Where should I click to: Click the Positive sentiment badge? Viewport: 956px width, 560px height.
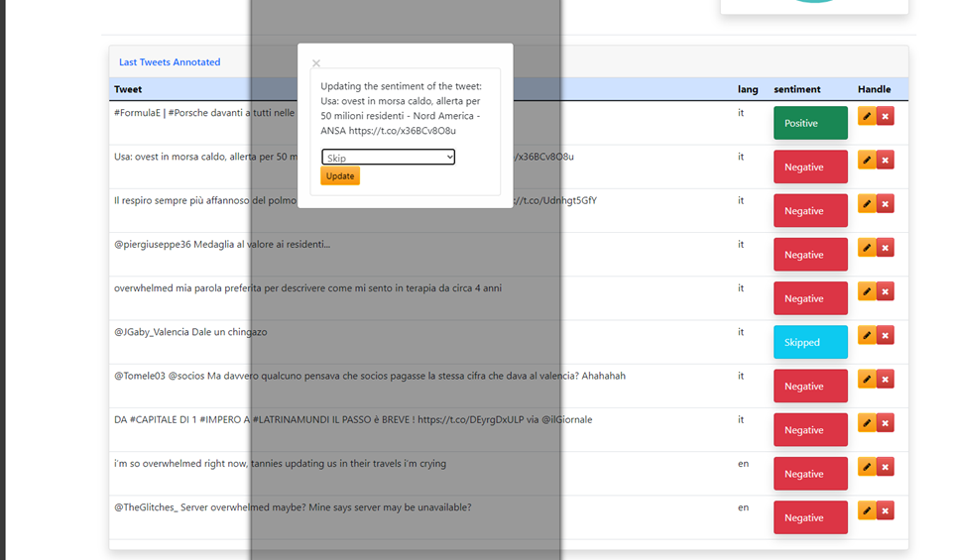pos(810,123)
